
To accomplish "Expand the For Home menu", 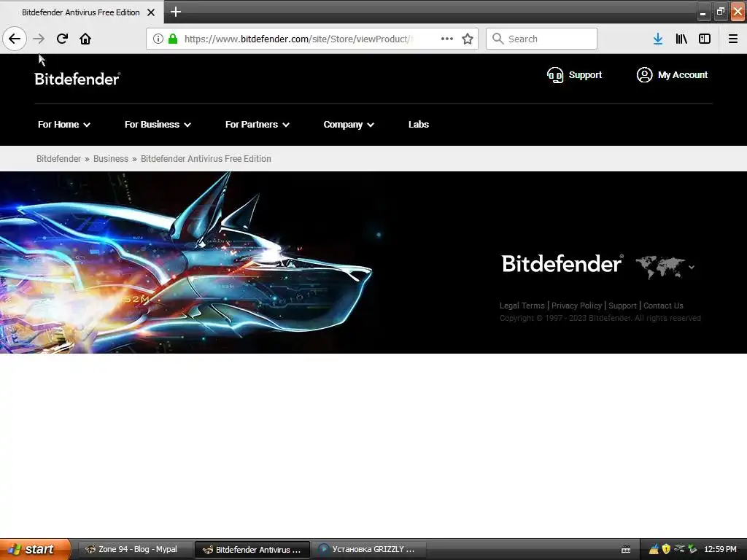I will [64, 124].
